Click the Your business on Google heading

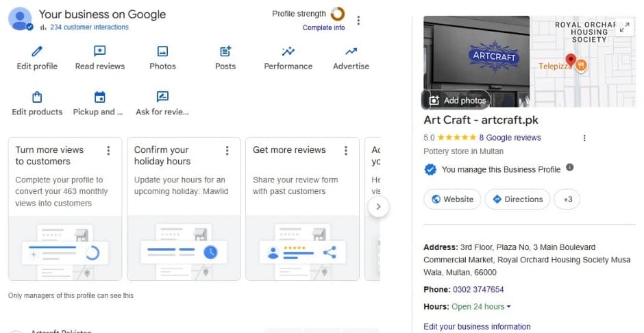[x=102, y=14]
